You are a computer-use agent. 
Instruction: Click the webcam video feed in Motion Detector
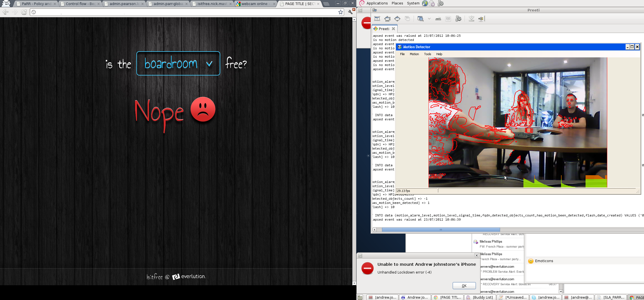pos(518,122)
